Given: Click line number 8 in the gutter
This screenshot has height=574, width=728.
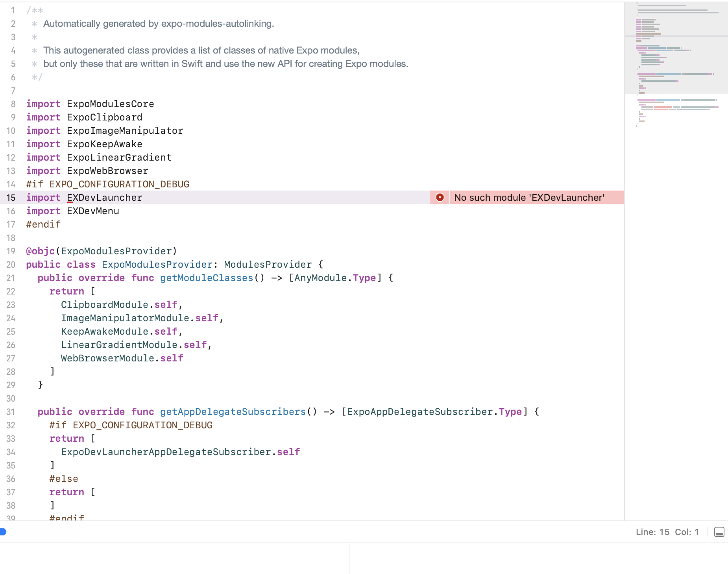Looking at the screenshot, I should (x=13, y=104).
